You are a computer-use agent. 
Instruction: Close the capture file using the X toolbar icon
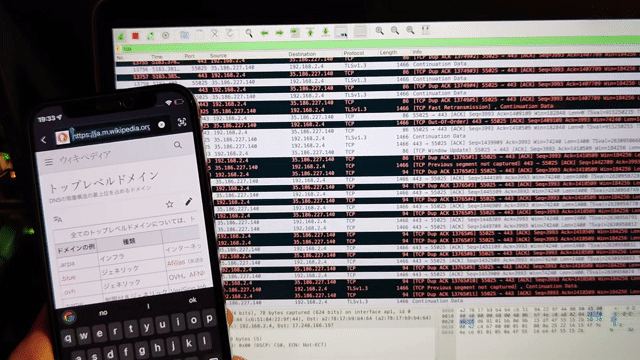coord(215,34)
